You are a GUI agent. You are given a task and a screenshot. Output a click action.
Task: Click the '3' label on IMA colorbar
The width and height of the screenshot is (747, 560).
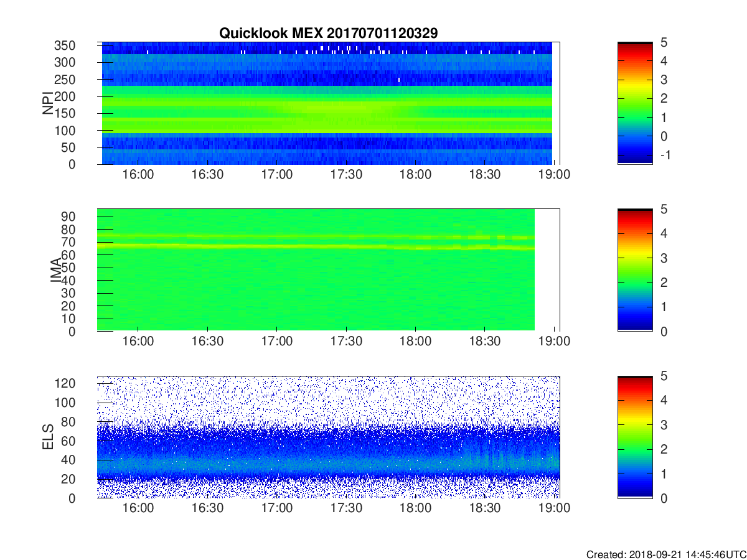click(x=663, y=258)
